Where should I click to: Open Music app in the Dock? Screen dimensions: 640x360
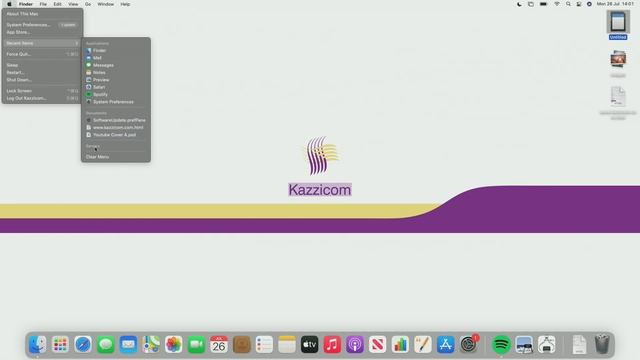coord(332,344)
